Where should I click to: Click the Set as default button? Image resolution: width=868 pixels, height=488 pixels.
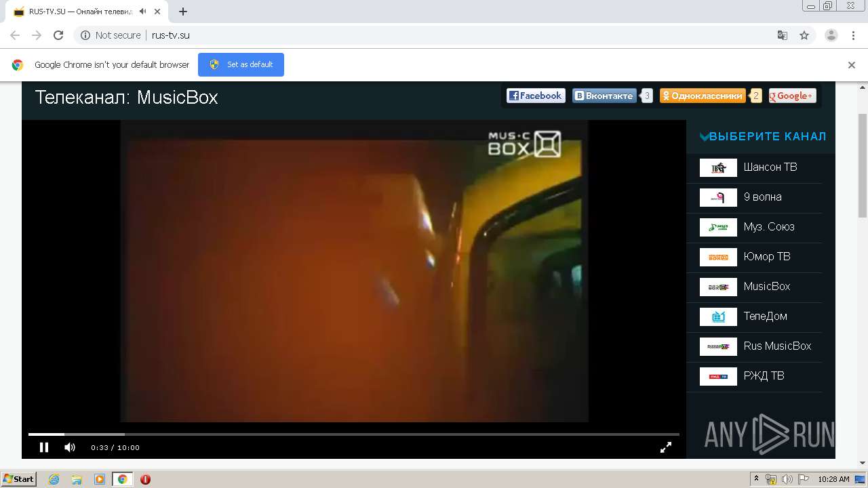click(x=241, y=64)
